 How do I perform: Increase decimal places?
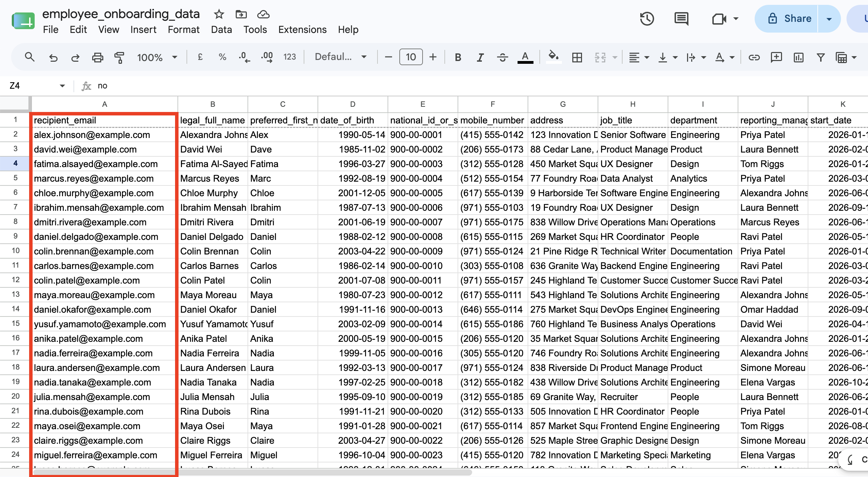coord(267,57)
